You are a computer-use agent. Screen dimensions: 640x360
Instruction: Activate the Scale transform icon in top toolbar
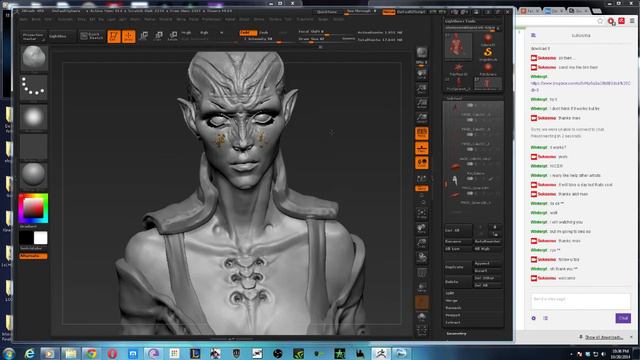(158, 36)
